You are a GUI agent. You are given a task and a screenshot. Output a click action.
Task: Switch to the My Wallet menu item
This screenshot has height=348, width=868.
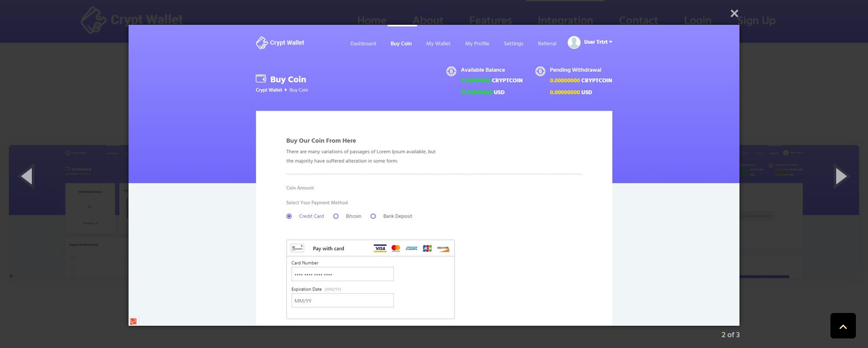(x=438, y=44)
